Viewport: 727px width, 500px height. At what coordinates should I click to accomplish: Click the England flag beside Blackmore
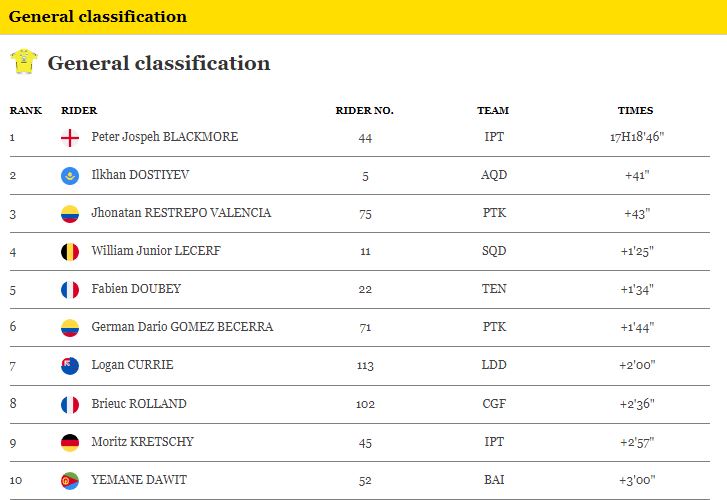point(70,138)
